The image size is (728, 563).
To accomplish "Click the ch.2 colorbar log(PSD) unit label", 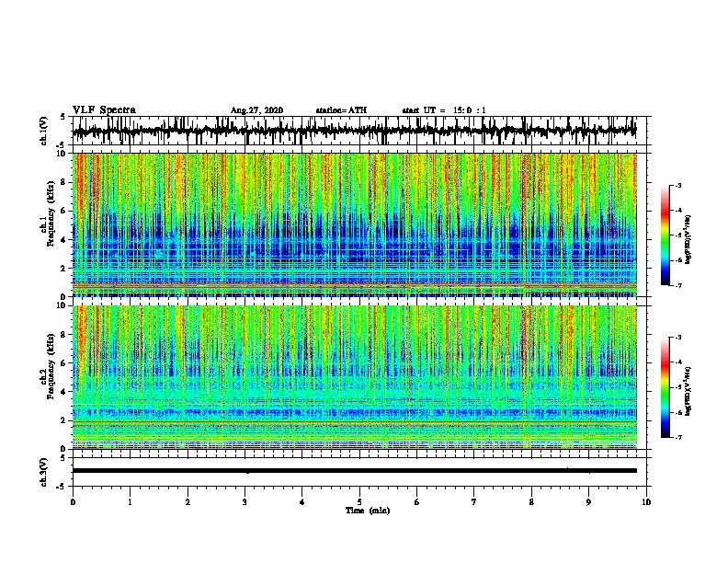I will [x=688, y=391].
